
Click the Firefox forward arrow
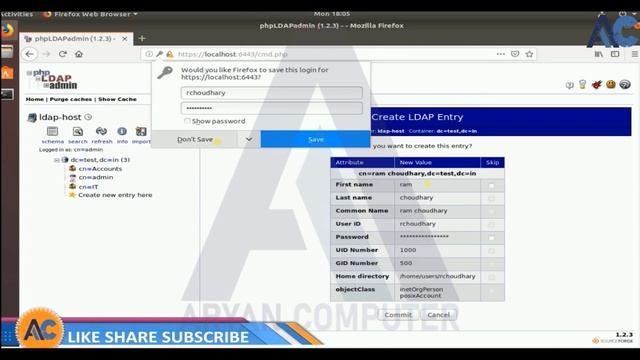pyautogui.click(x=47, y=54)
